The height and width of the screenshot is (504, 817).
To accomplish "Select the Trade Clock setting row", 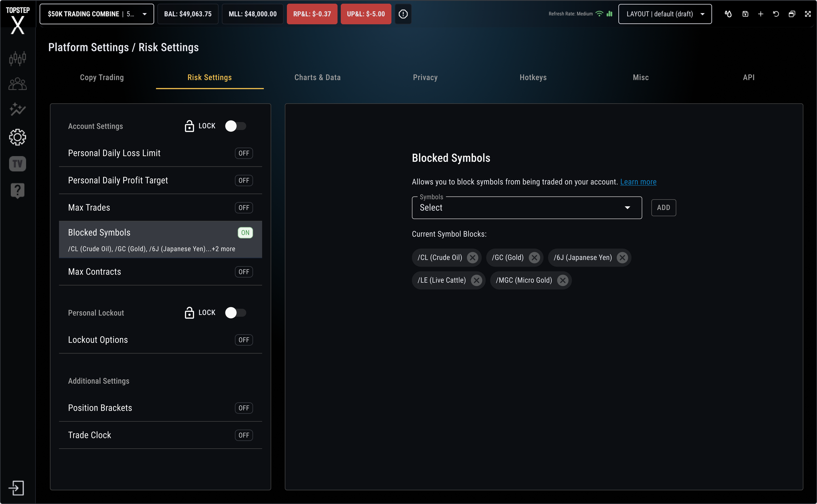I will (x=160, y=435).
